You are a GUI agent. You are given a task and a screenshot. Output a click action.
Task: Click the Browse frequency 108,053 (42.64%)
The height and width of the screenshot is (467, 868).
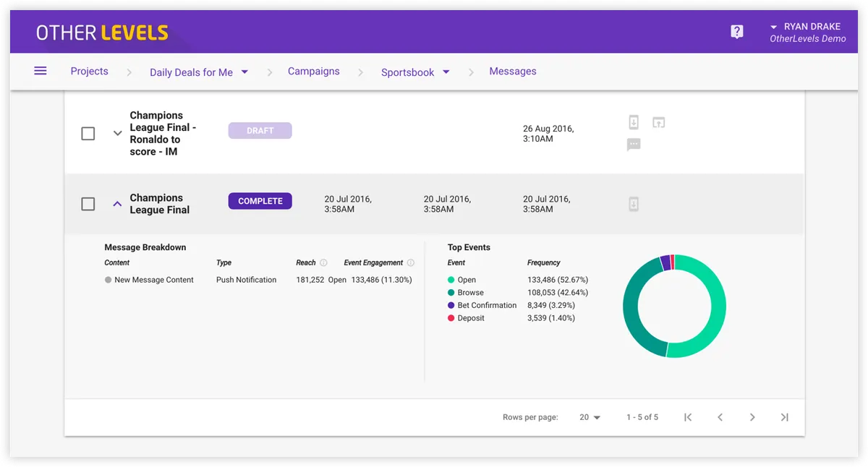[x=558, y=293]
